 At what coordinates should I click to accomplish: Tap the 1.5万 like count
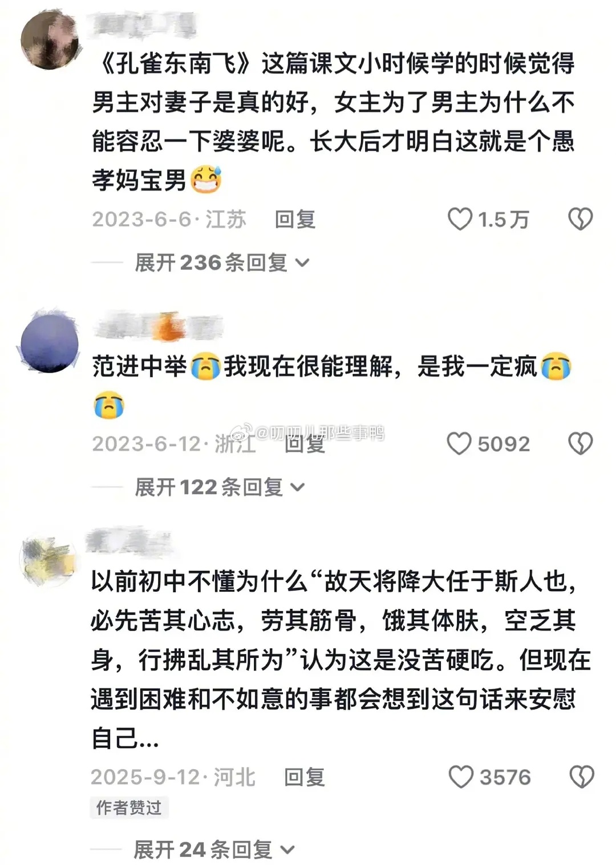click(503, 220)
